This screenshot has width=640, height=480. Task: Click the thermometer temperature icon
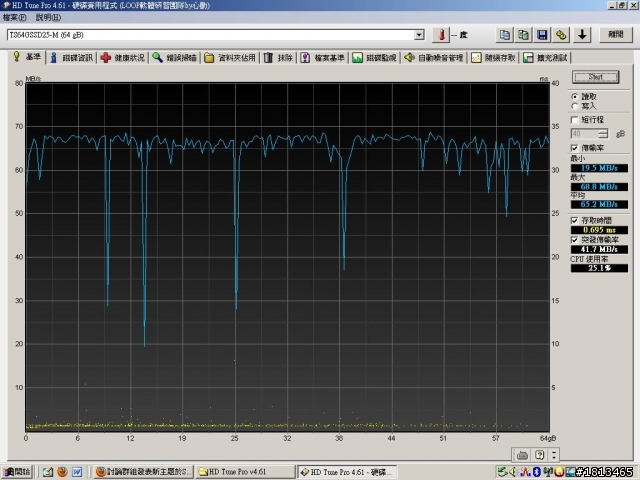[441, 35]
